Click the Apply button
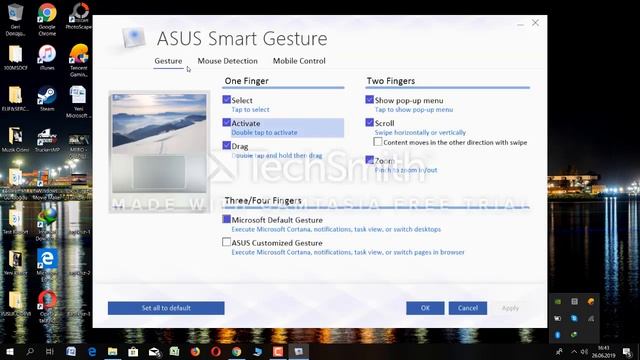Viewport: 640px width, 360px height. point(510,308)
